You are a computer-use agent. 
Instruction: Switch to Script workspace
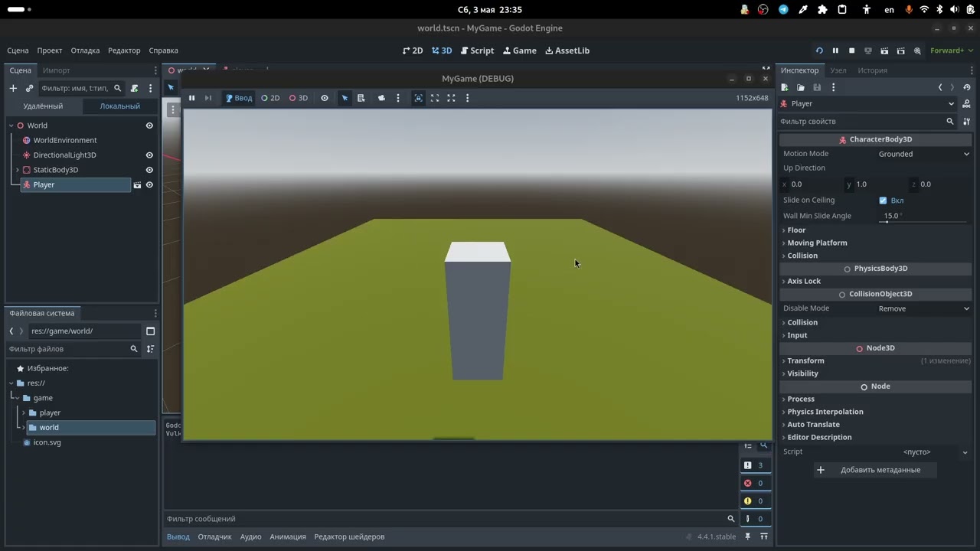point(477,51)
